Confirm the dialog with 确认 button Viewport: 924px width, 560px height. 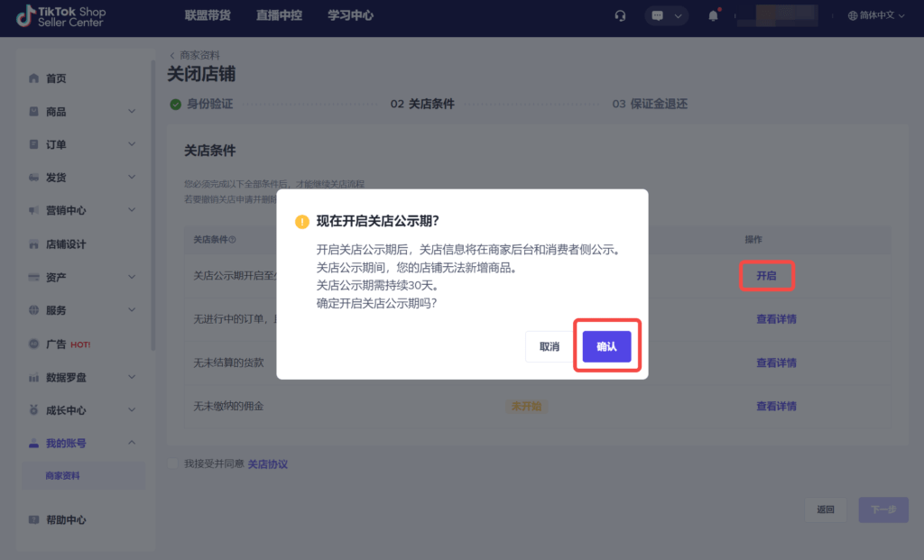606,345
